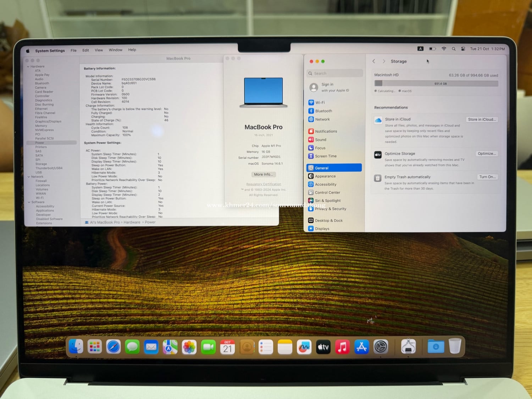Open the Wi-Fi settings pane

[320, 102]
